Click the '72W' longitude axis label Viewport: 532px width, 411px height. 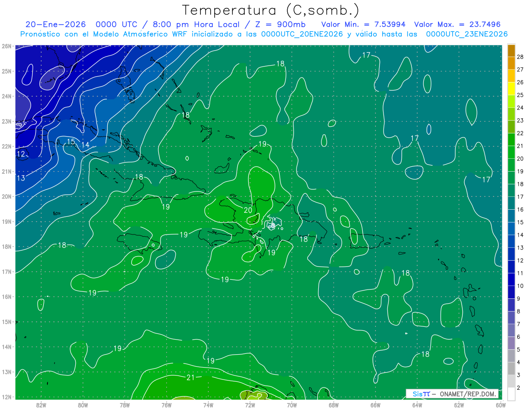[250, 405]
